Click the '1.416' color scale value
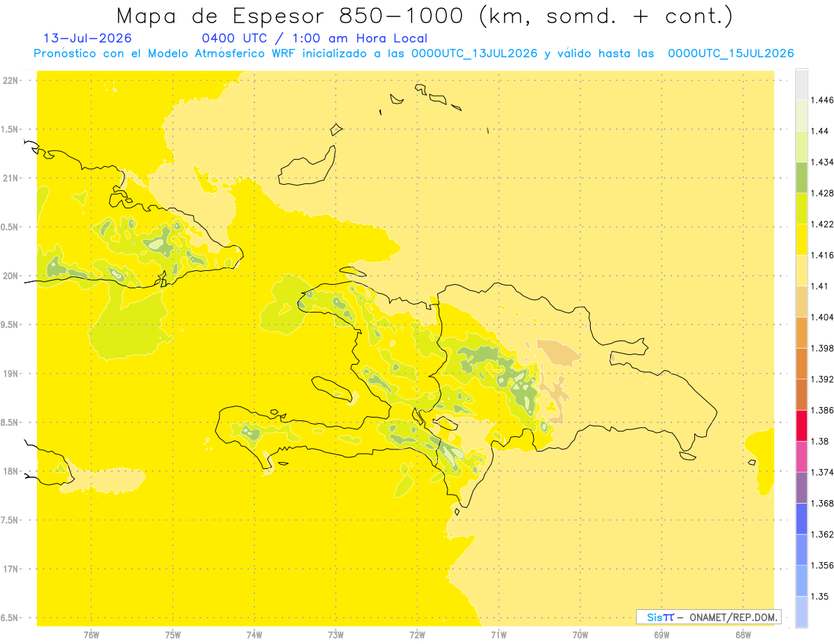 click(x=822, y=255)
